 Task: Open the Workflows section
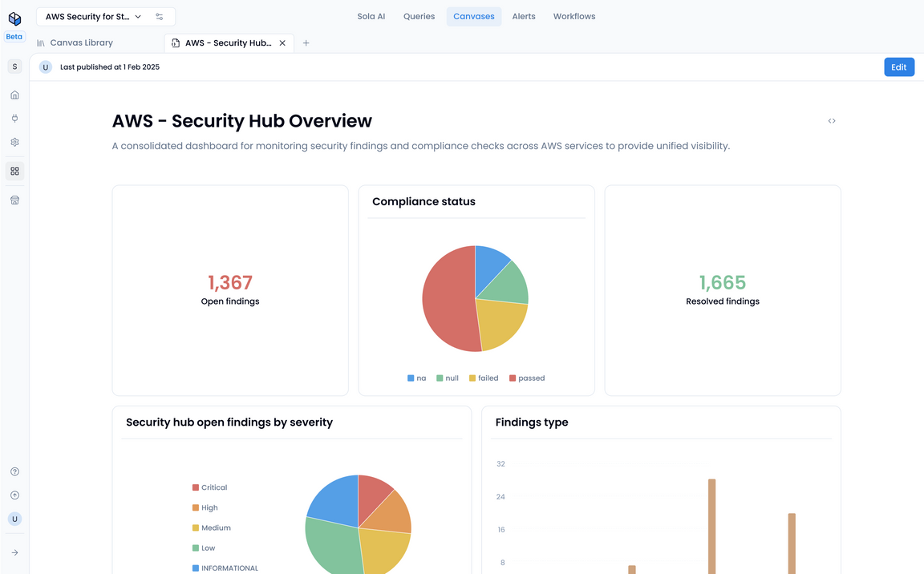pyautogui.click(x=574, y=17)
